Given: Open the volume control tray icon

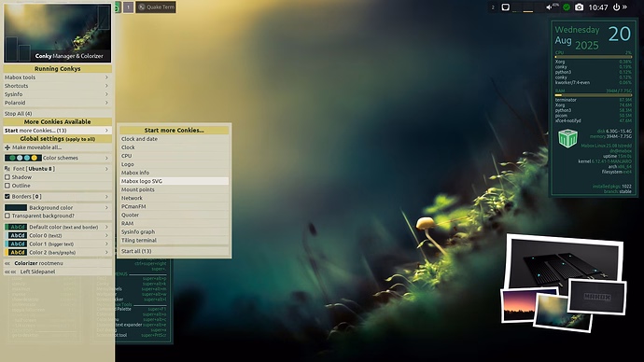Looking at the screenshot, I should pos(550,7).
